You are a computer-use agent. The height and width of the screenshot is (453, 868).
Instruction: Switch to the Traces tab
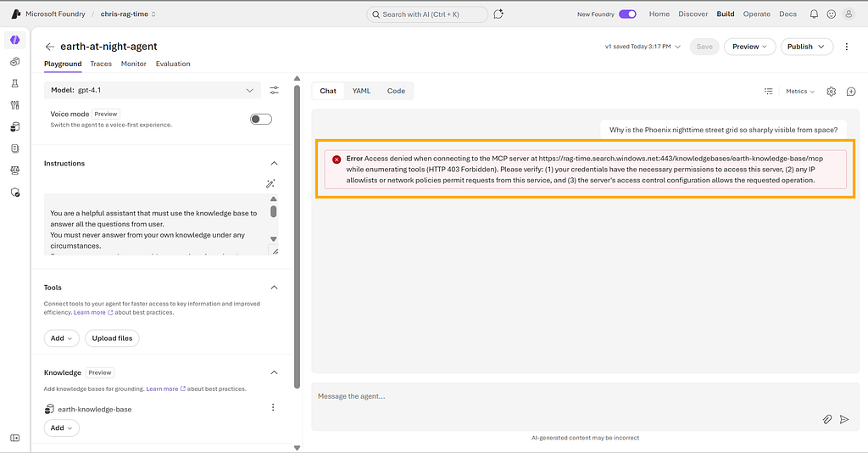[101, 64]
